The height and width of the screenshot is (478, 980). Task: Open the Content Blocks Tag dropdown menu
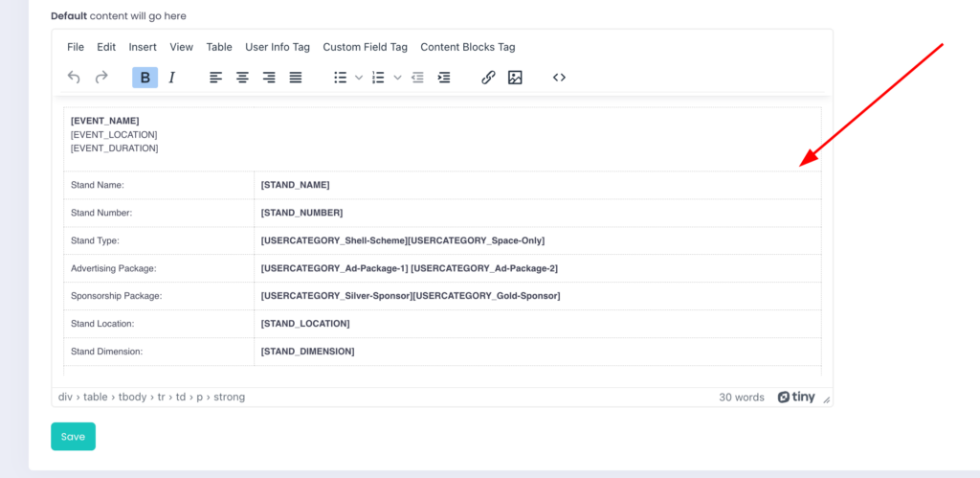467,47
